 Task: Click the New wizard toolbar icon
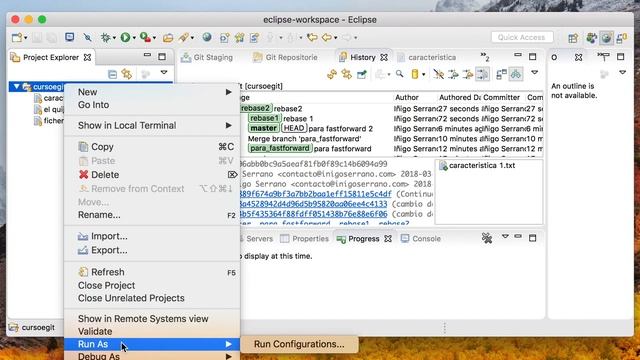16,38
